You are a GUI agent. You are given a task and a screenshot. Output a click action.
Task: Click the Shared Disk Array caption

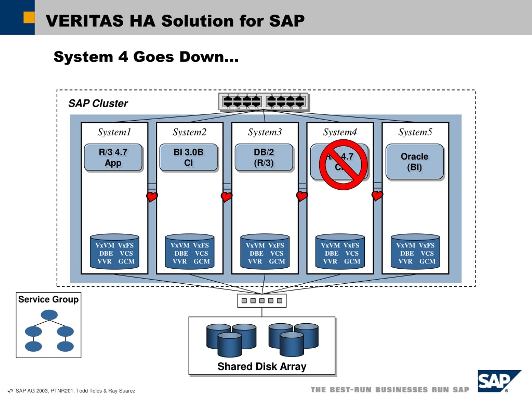point(262,367)
